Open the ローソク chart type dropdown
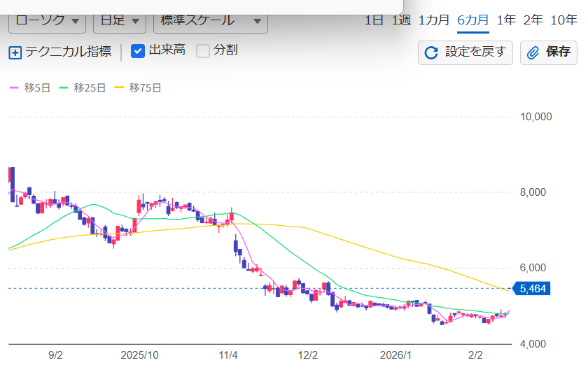The width and height of the screenshot is (588, 365). tap(47, 20)
